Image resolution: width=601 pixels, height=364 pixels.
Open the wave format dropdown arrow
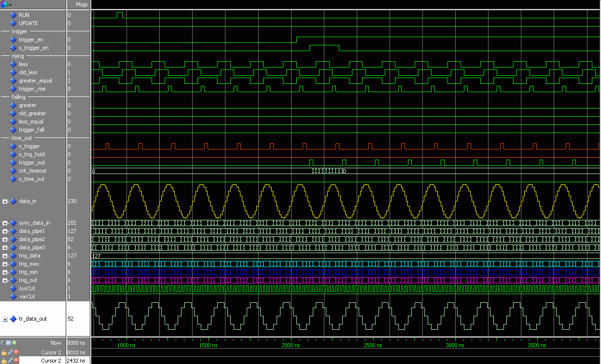tap(10, 4)
